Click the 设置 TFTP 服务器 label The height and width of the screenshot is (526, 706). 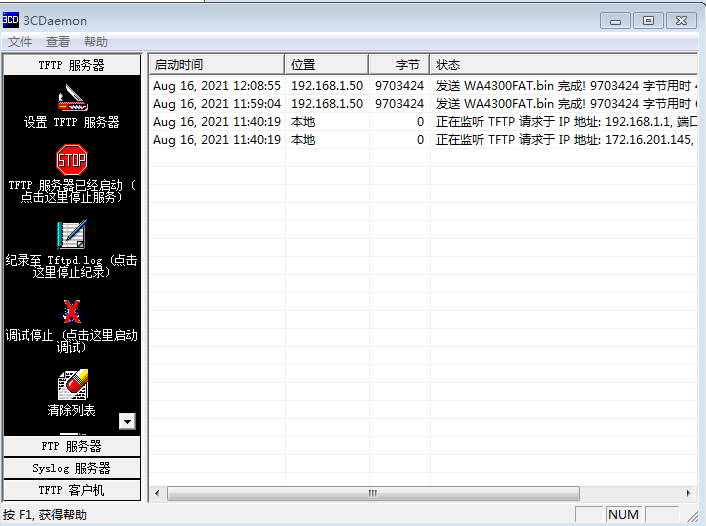point(72,122)
